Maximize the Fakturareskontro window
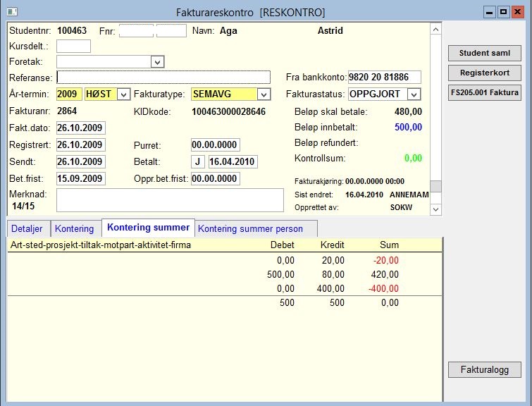Image resolution: width=532 pixels, height=406 pixels. [504, 12]
